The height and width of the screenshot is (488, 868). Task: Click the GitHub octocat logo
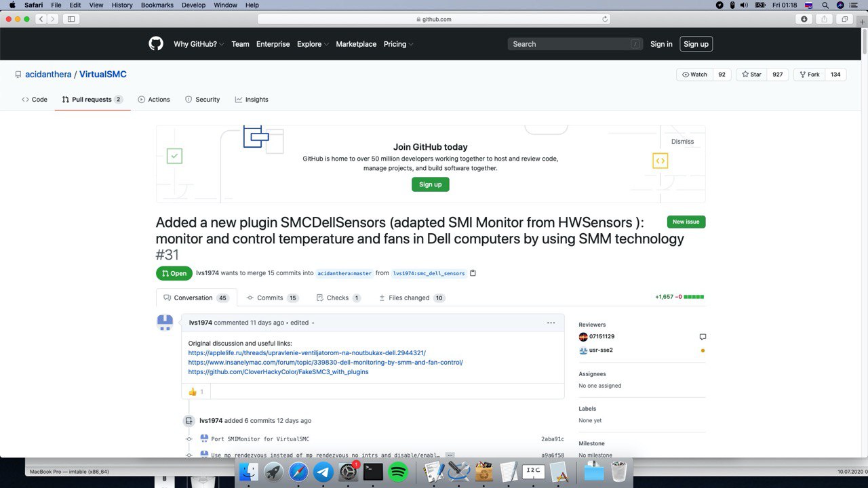[156, 44]
